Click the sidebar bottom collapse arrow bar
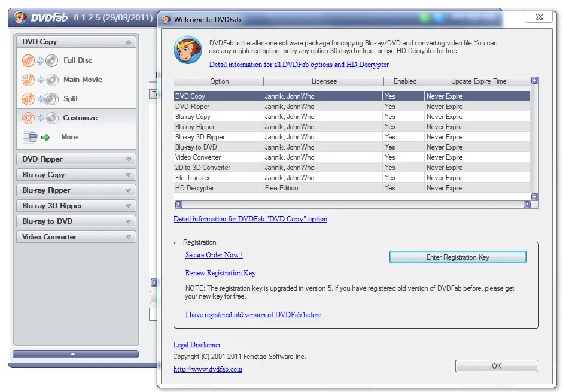The image size is (563, 392). click(x=76, y=354)
